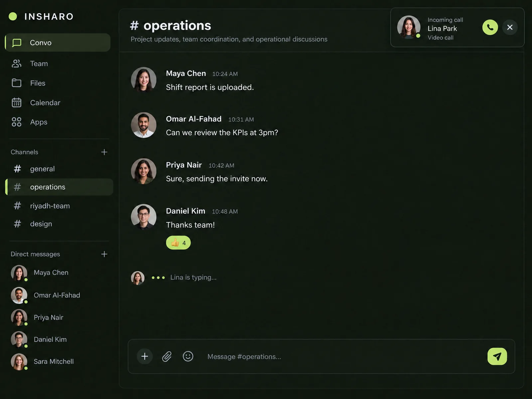Click the Maya Chen name in the chat

[x=186, y=73]
